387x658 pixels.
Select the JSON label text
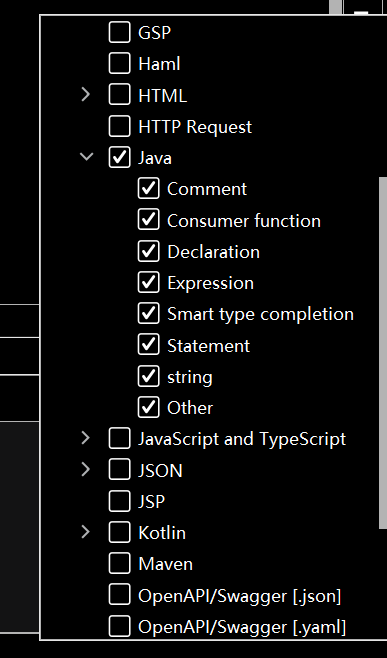tap(160, 470)
